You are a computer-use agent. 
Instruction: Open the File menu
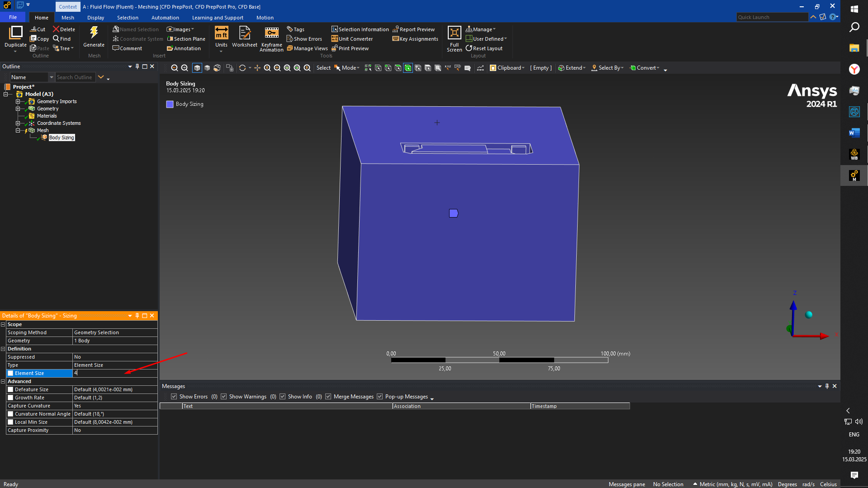tap(13, 17)
